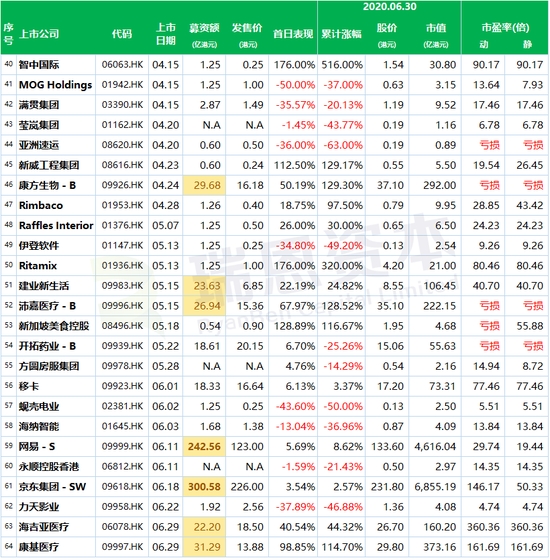
Task: Select highlighted cell 31.29 for 康基医疗
Action: (204, 547)
